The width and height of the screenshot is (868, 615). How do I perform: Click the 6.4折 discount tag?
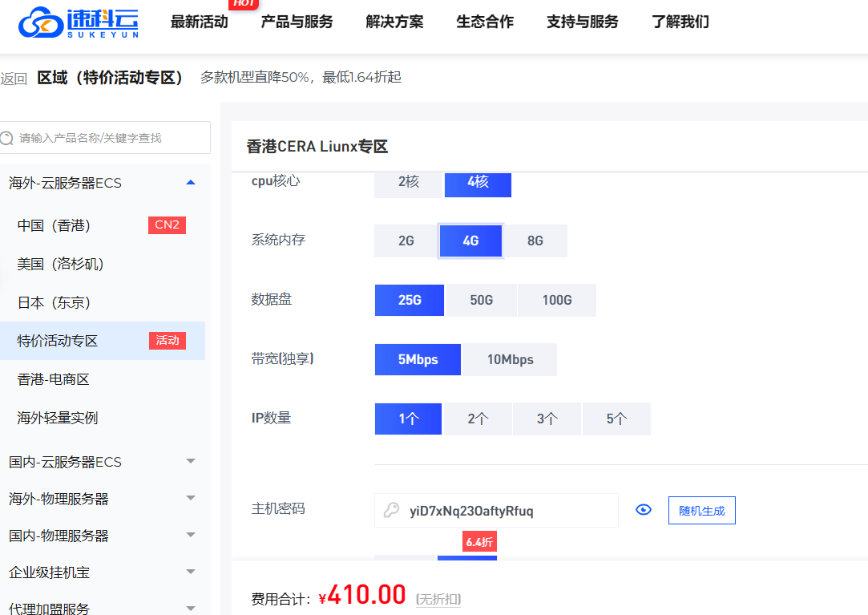479,542
